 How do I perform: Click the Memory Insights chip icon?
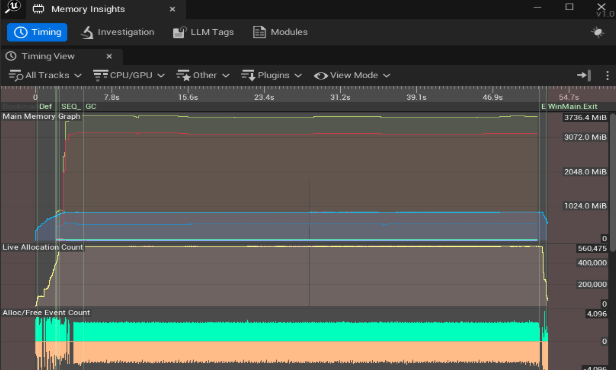coord(38,9)
